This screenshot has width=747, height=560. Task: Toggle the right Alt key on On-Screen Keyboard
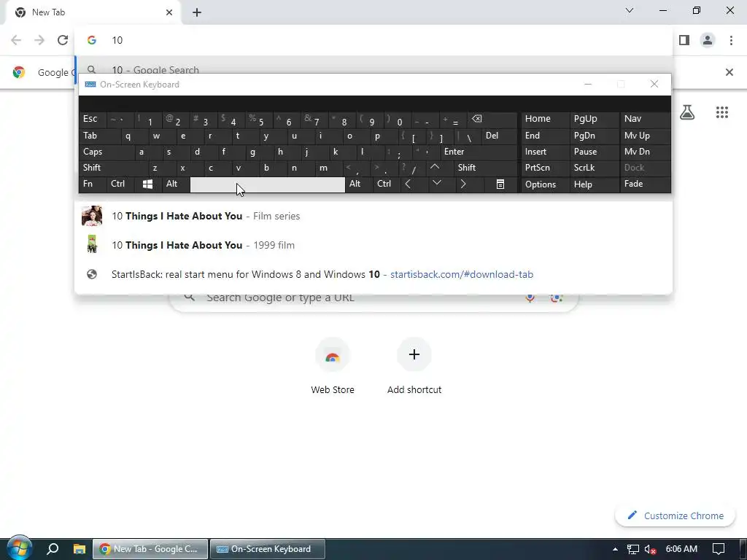point(359,184)
